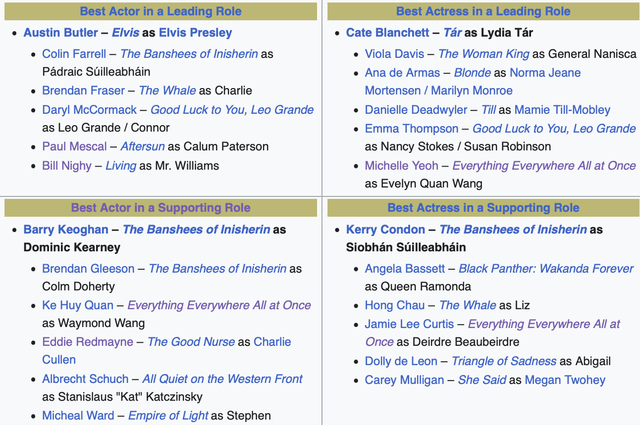
Task: Select the text 'as Queen Ramonda'
Action: tap(418, 287)
